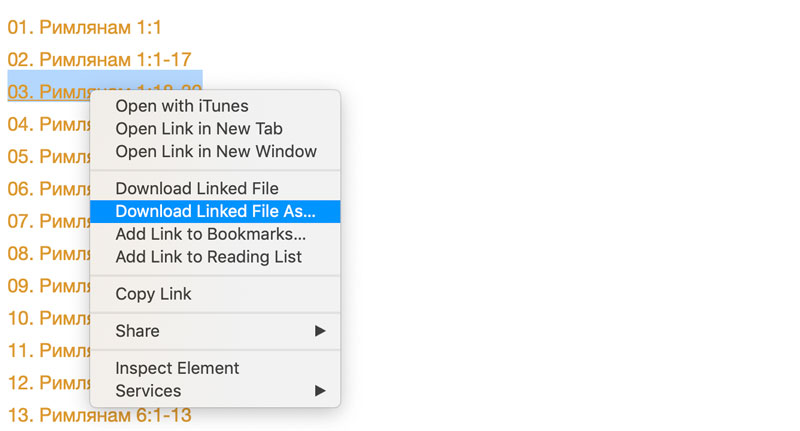This screenshot has width=800, height=431.
Task: Select Open Link in New Window
Action: click(215, 151)
